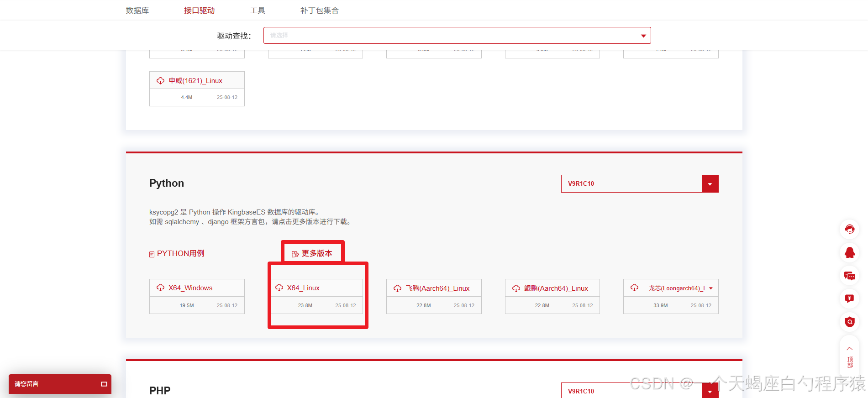Expand the 龙芯(Loongarch64)_L dropdown arrow
868x398 pixels.
click(x=711, y=288)
